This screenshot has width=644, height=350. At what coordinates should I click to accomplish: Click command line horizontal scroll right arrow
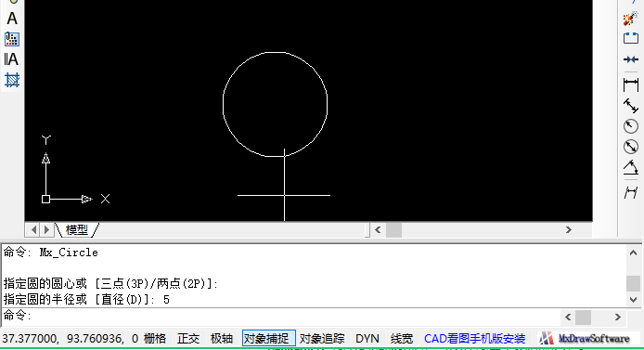(x=617, y=317)
